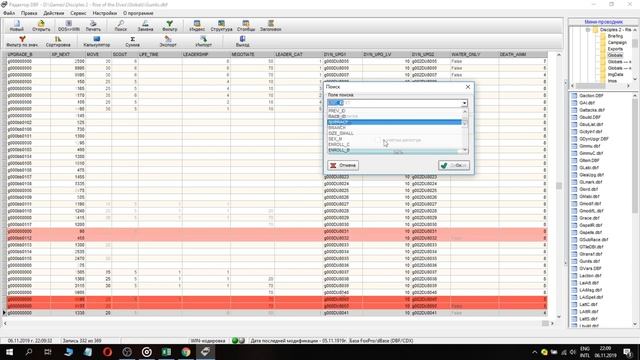Open the Excel taskbar icon

166,352
